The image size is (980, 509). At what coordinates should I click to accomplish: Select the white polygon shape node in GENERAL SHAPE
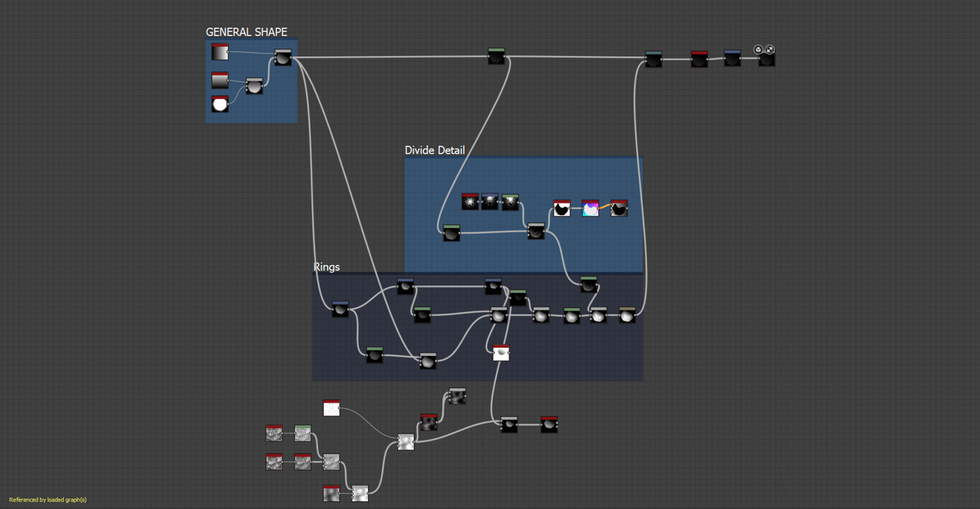220,104
